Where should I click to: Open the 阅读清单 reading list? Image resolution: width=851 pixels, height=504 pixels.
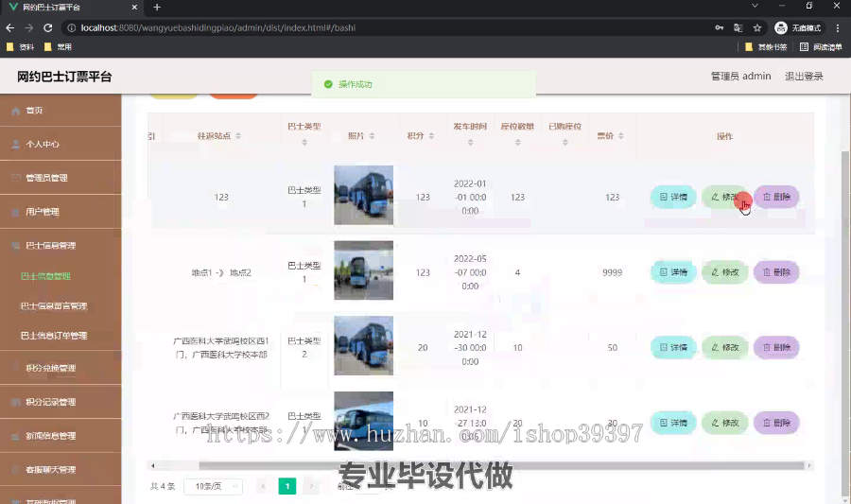(x=821, y=47)
